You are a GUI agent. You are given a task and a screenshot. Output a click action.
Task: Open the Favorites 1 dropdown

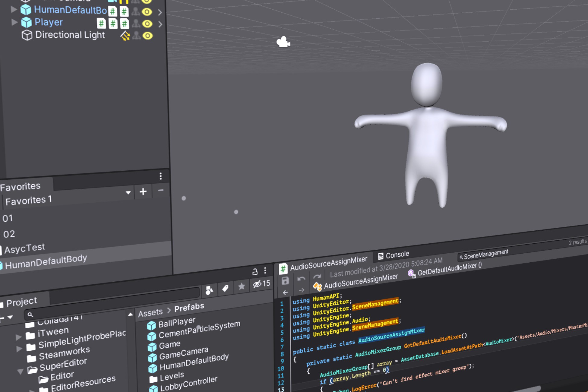point(128,192)
